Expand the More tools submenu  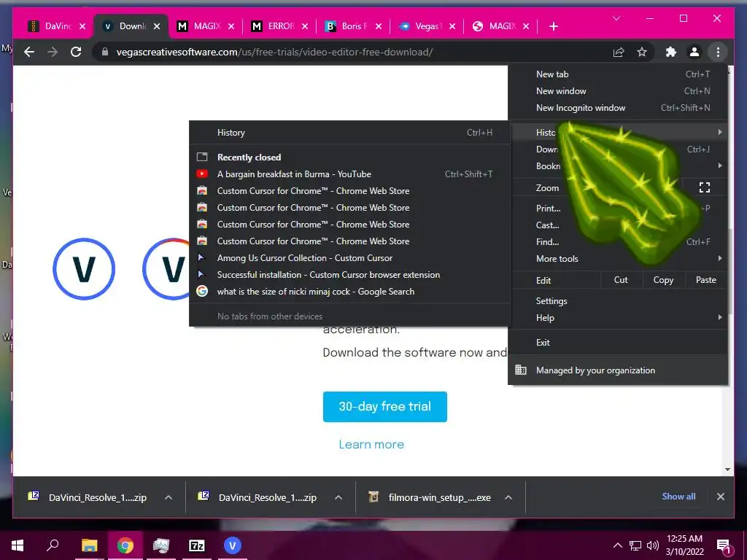pyautogui.click(x=619, y=259)
